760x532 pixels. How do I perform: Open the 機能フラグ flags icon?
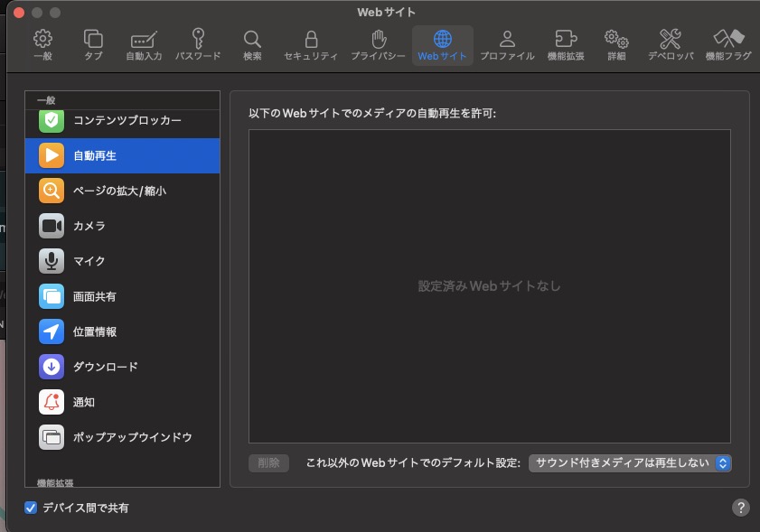[728, 39]
